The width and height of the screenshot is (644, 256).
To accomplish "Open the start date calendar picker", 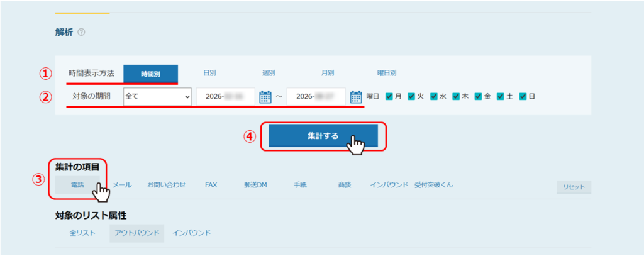I will 265,97.
